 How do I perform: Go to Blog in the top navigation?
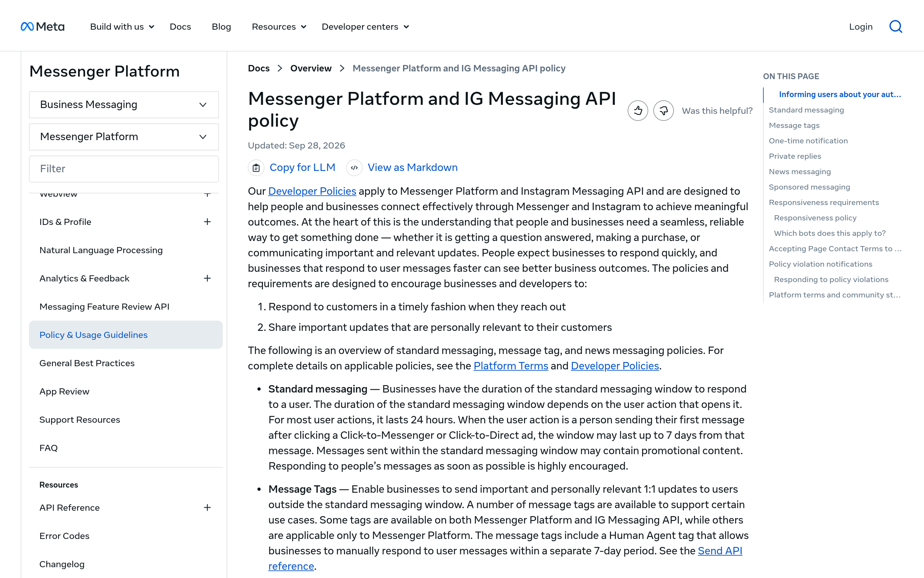[x=221, y=27]
